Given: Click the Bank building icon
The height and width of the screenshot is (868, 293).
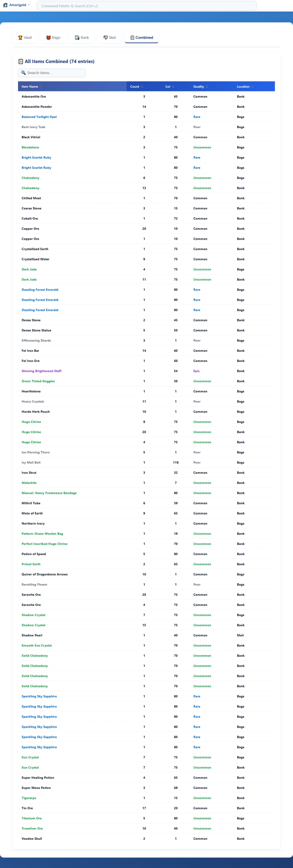Looking at the screenshot, I should point(77,38).
